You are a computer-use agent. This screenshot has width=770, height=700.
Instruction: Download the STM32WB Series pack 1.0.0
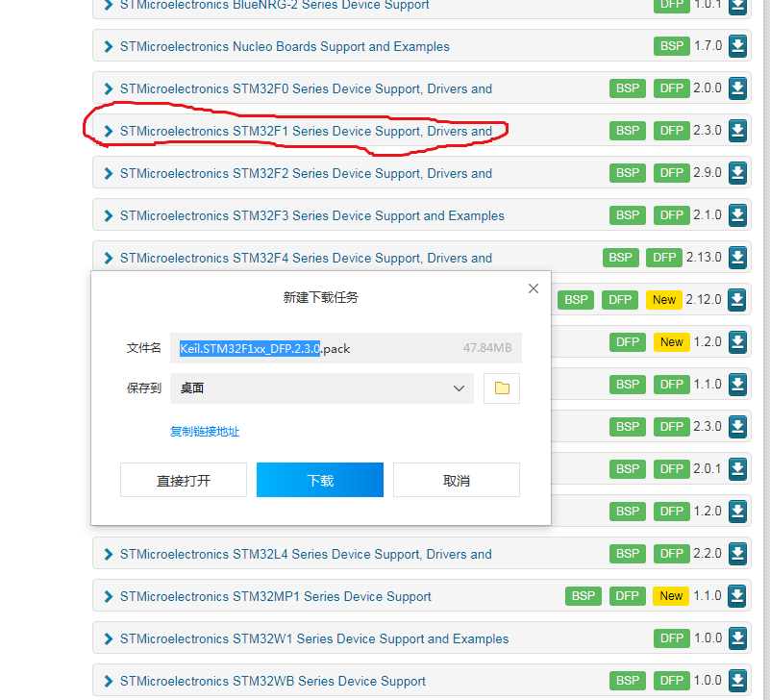(737, 680)
